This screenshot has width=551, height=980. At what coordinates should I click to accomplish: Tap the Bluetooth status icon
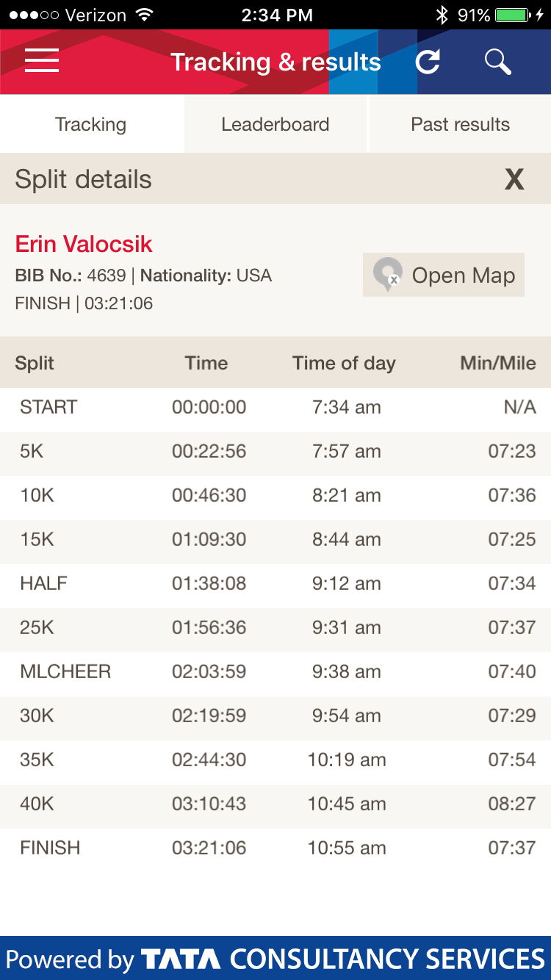(442, 15)
